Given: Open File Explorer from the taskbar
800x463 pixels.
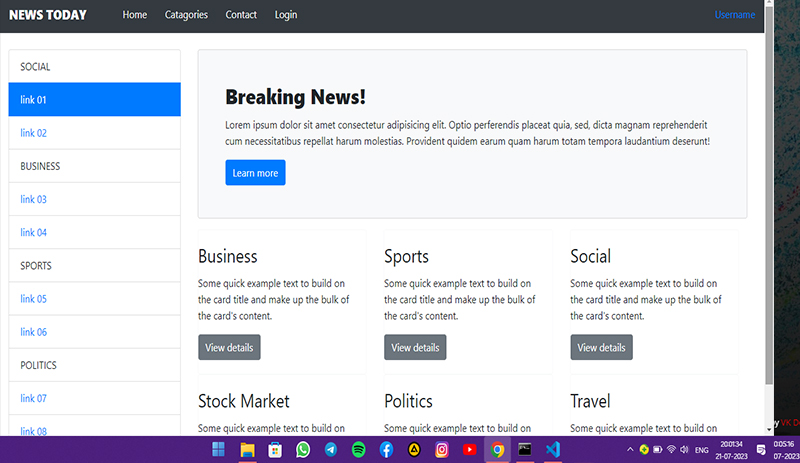Looking at the screenshot, I should point(247,450).
